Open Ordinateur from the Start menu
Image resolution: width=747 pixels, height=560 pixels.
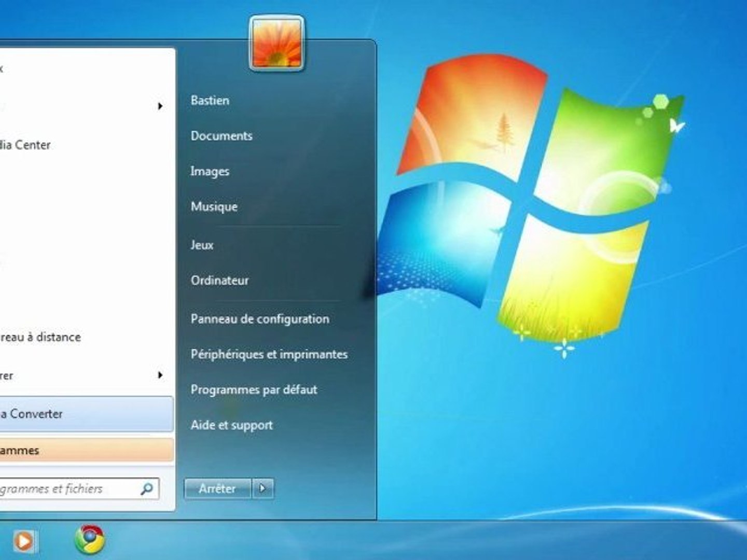[x=219, y=281]
